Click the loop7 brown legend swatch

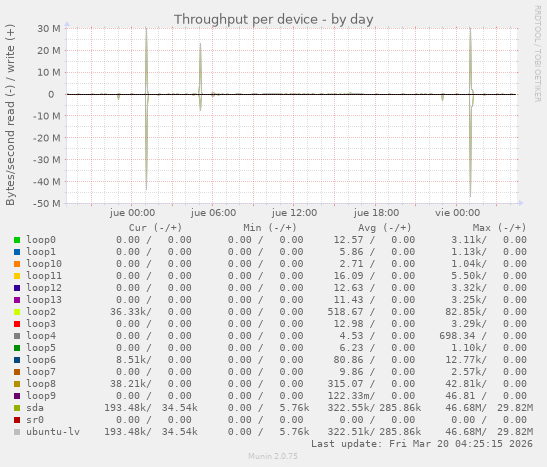click(x=17, y=372)
